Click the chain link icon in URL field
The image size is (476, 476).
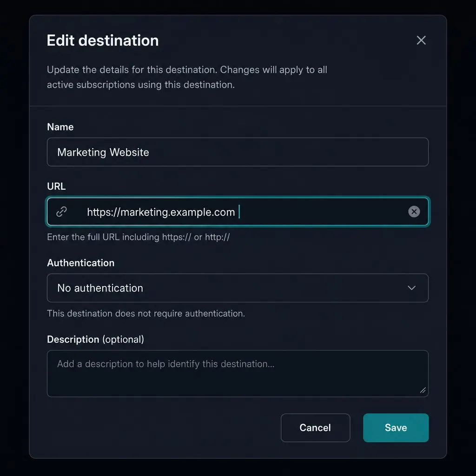tap(62, 212)
